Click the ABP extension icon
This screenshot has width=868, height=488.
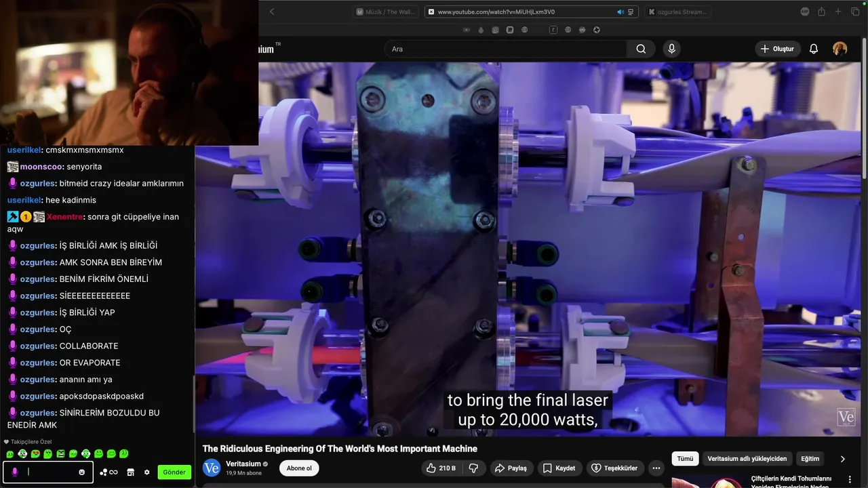click(x=805, y=12)
